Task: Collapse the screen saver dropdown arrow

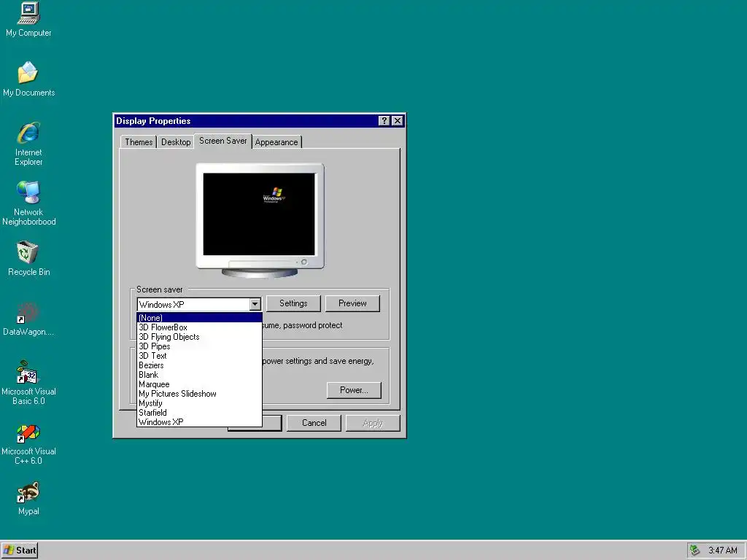Action: click(x=255, y=304)
